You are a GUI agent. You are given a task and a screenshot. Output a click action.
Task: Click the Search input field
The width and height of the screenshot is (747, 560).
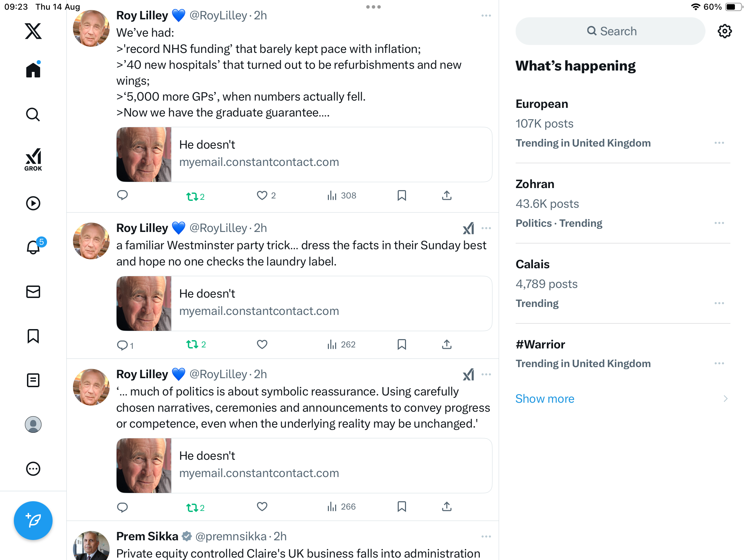(610, 31)
